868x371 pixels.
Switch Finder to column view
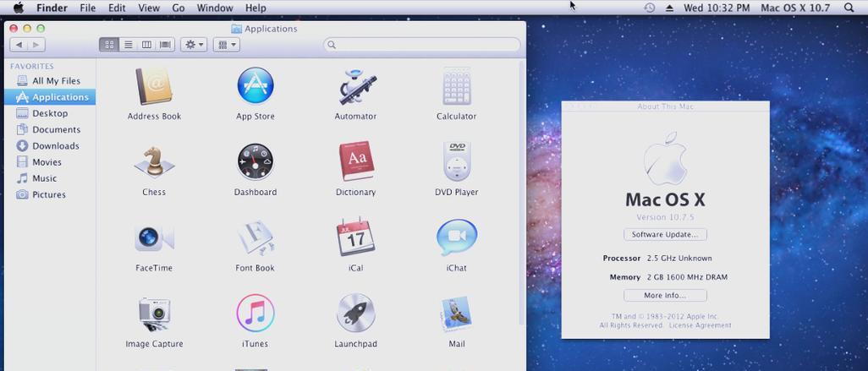pos(146,45)
